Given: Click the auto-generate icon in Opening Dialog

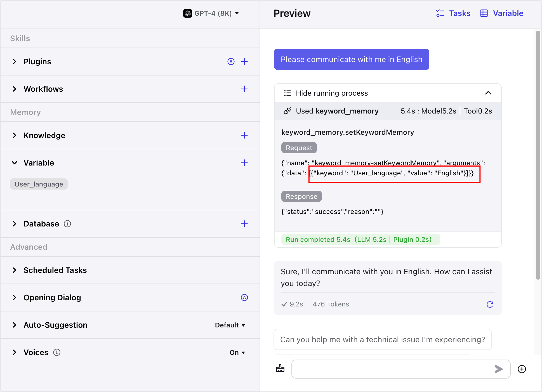Looking at the screenshot, I should (x=244, y=297).
